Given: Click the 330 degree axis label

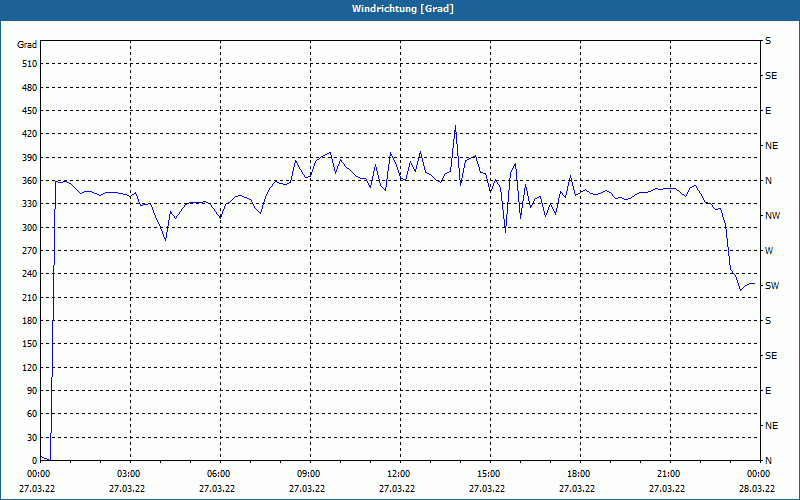Looking at the screenshot, I should [x=30, y=204].
